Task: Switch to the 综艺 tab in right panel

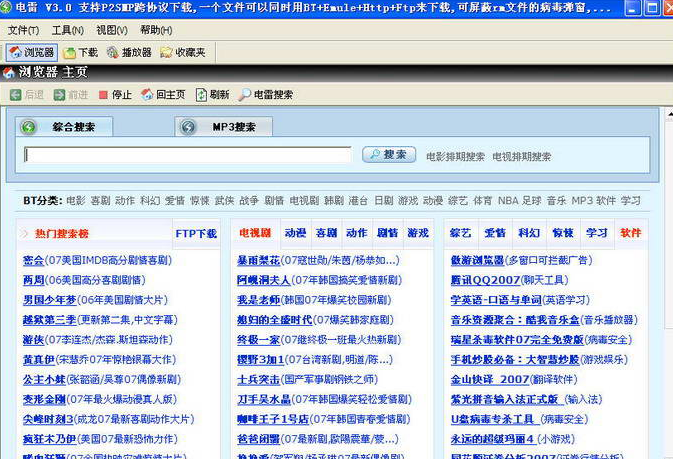Action: (x=461, y=233)
